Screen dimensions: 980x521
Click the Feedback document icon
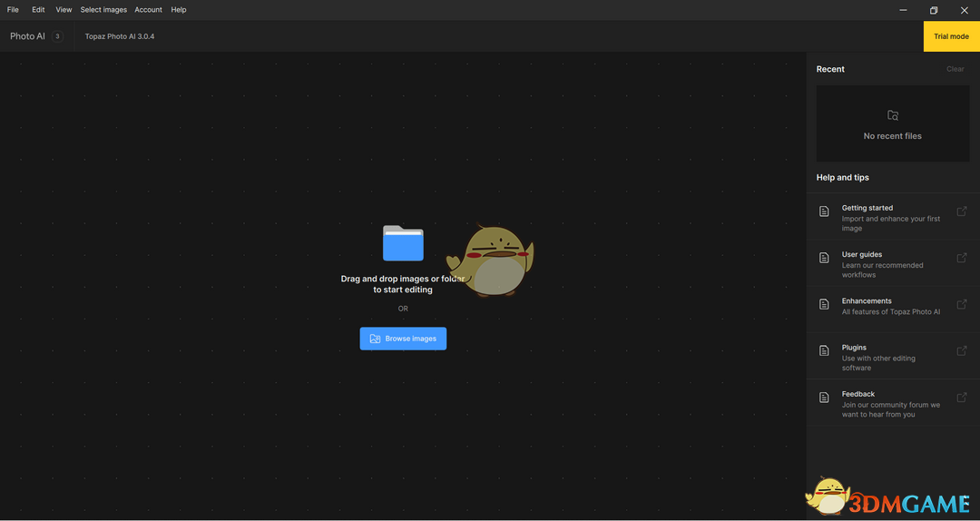[x=824, y=398]
